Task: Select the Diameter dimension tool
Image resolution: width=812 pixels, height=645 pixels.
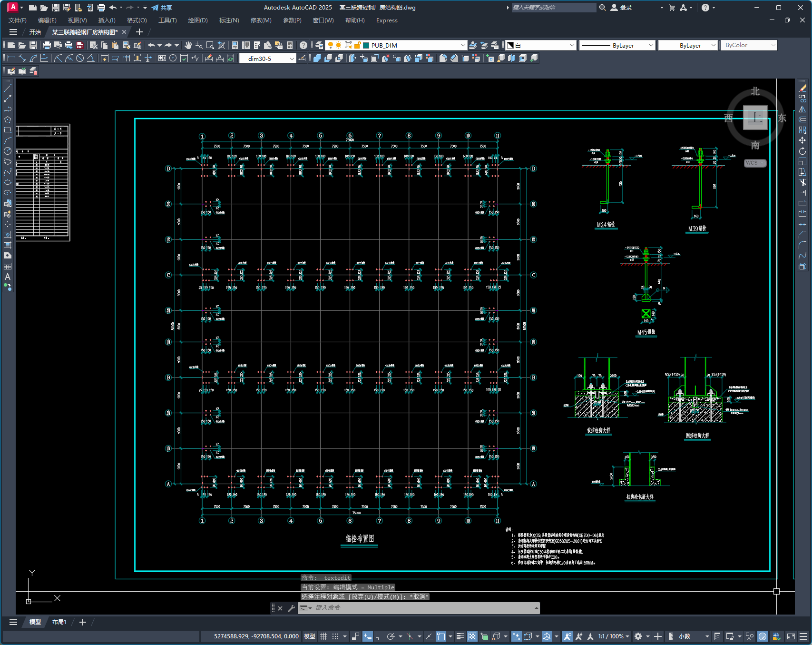Action: point(80,58)
